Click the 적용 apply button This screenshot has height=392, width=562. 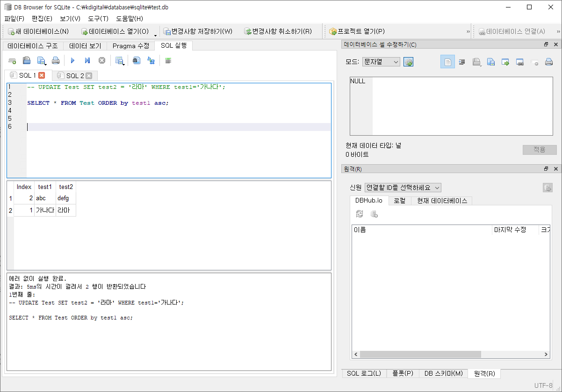click(x=540, y=150)
